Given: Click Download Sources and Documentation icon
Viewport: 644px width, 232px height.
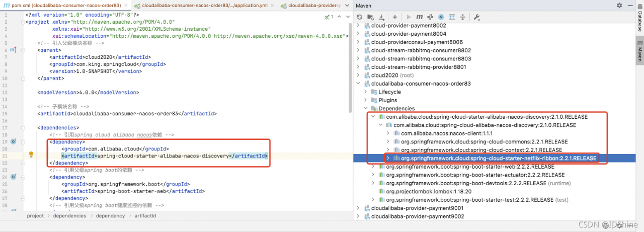Looking at the screenshot, I should (x=381, y=17).
